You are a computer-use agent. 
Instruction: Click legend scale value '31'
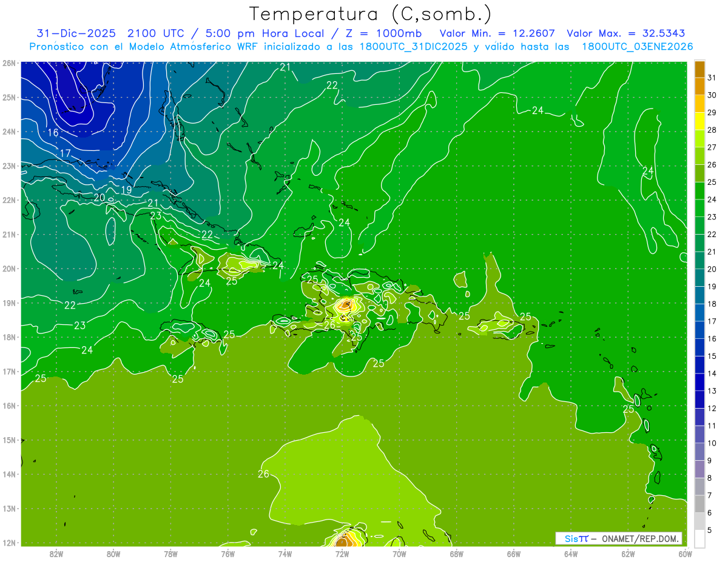coord(712,78)
